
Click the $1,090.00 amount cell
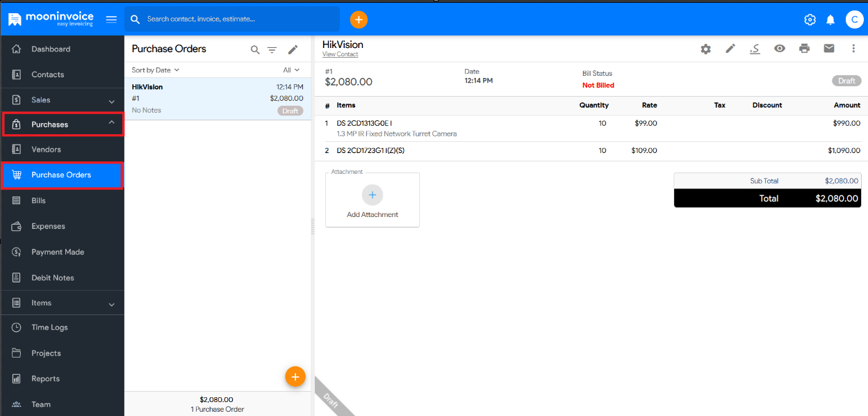click(844, 150)
